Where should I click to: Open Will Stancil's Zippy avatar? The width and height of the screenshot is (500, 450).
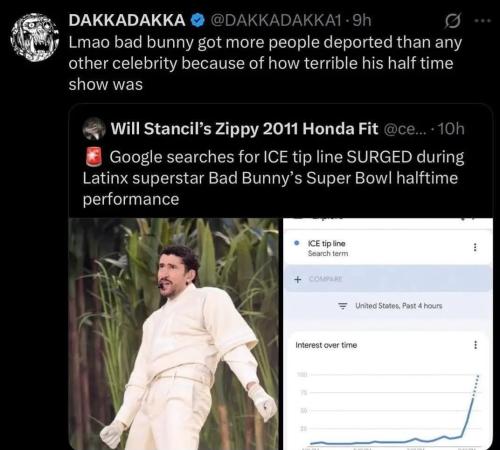[x=94, y=128]
